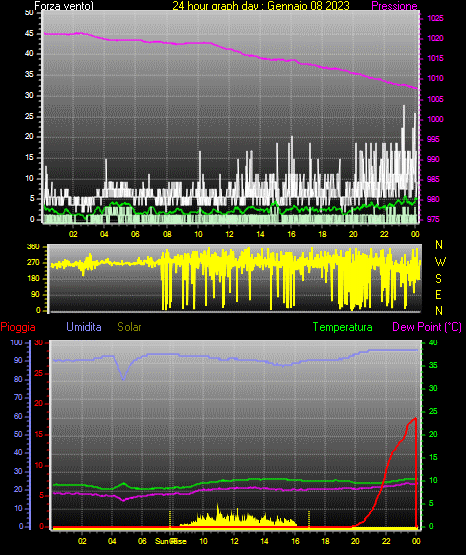Click the 12 hour tick on top graph
Viewport: 466px width, 555px height.
pos(229,234)
